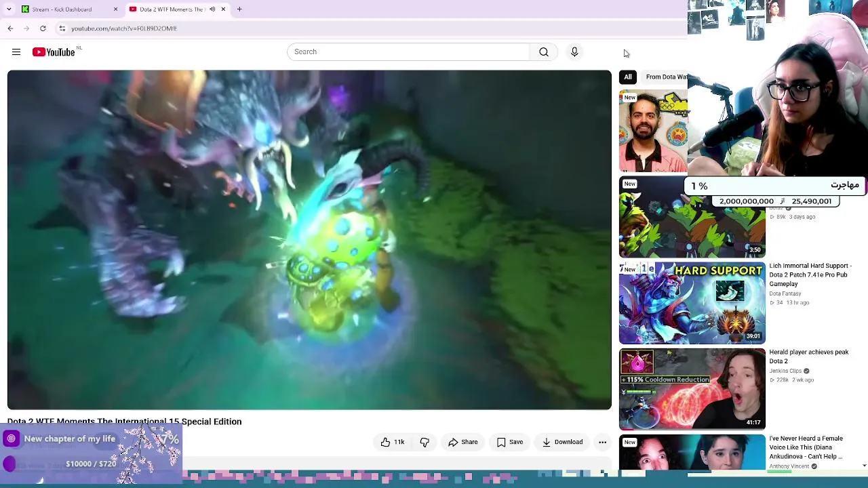View site information icon in address bar
Image resolution: width=868 pixels, height=488 pixels.
[62, 28]
